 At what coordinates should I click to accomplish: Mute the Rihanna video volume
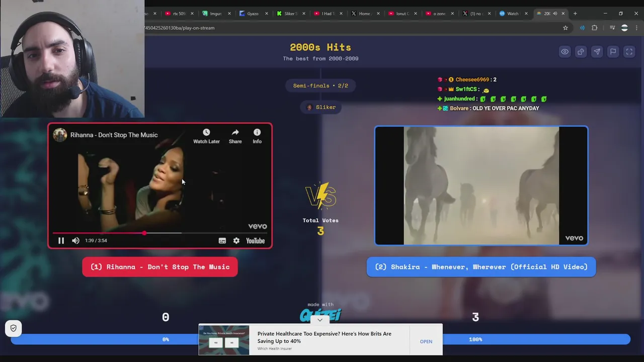75,241
